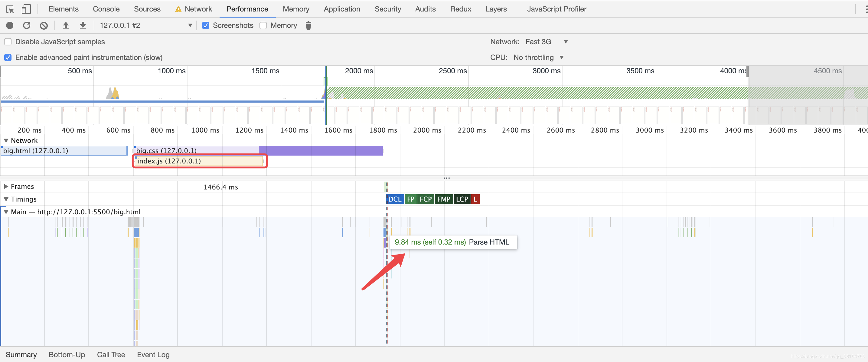
Task: Load a profile with the upload arrow
Action: (66, 25)
